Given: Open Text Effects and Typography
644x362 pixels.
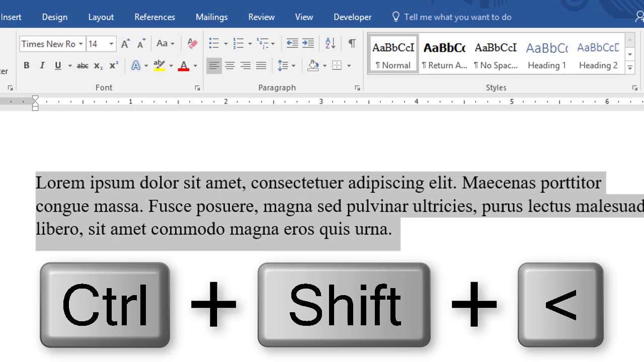Looking at the screenshot, I should pyautogui.click(x=136, y=66).
